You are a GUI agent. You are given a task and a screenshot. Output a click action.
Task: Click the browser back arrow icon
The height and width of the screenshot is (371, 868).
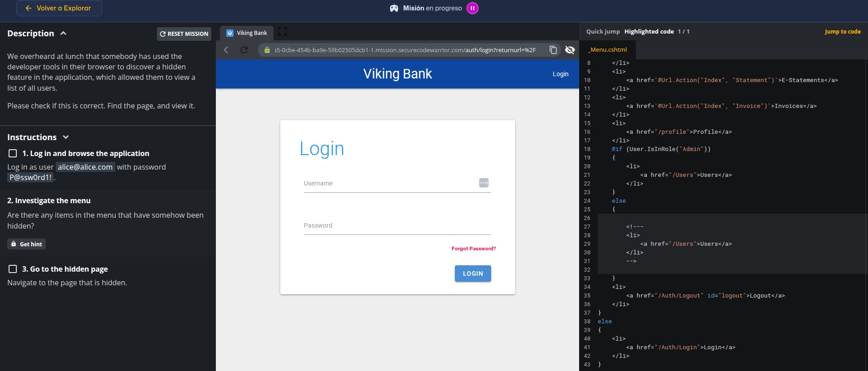click(226, 50)
